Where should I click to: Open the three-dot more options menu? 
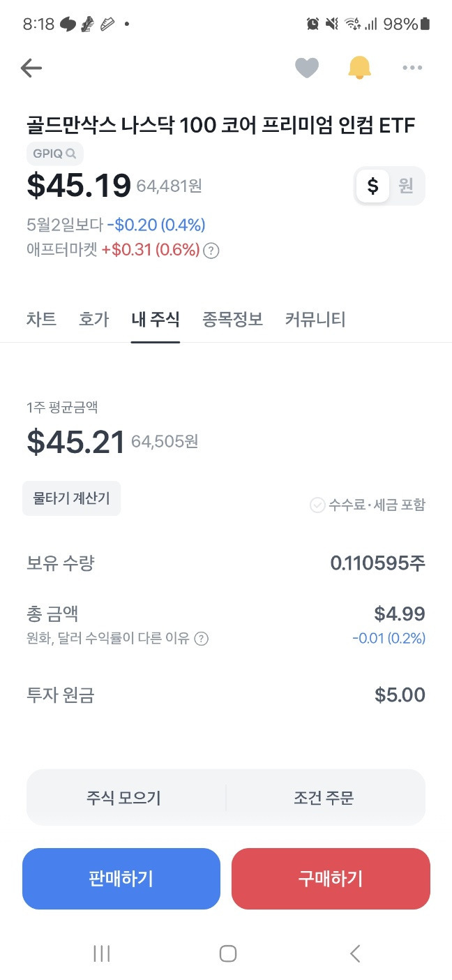[412, 68]
